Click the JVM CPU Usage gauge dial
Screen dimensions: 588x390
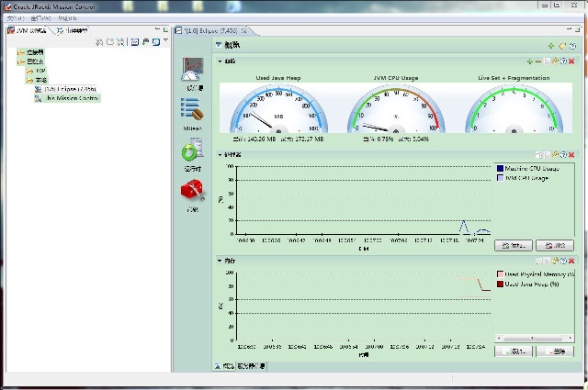click(x=396, y=109)
